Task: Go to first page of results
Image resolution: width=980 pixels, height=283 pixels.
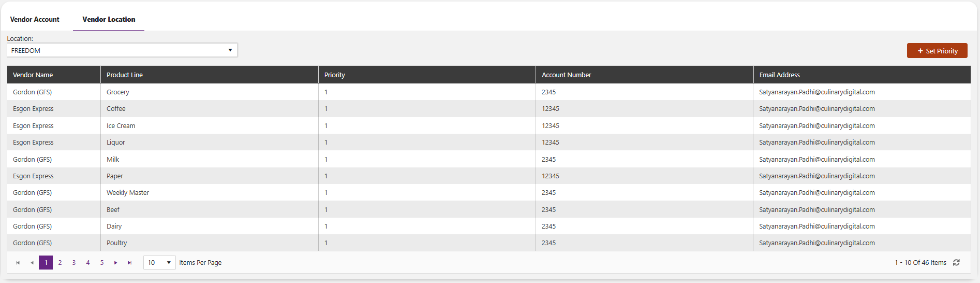Action: pyautogui.click(x=18, y=263)
